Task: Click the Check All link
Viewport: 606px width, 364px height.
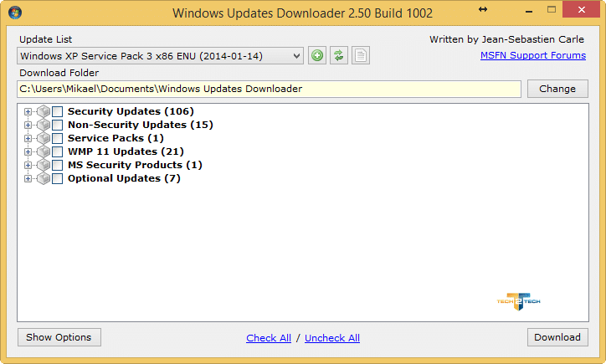Action: click(x=269, y=338)
